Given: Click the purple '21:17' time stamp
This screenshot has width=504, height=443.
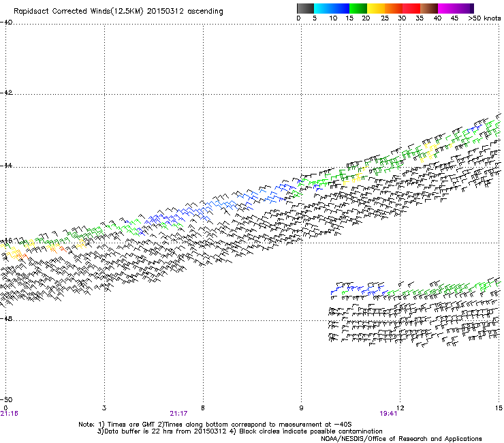Looking at the screenshot, I should tap(178, 414).
